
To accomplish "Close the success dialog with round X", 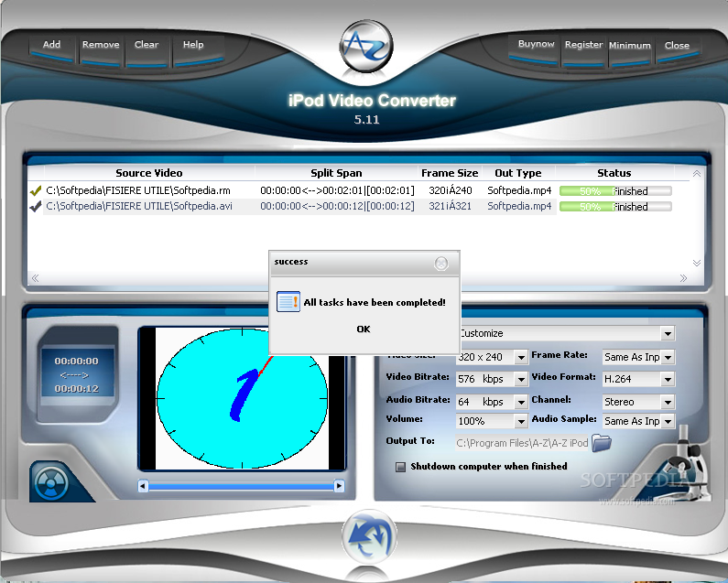I will (x=441, y=264).
